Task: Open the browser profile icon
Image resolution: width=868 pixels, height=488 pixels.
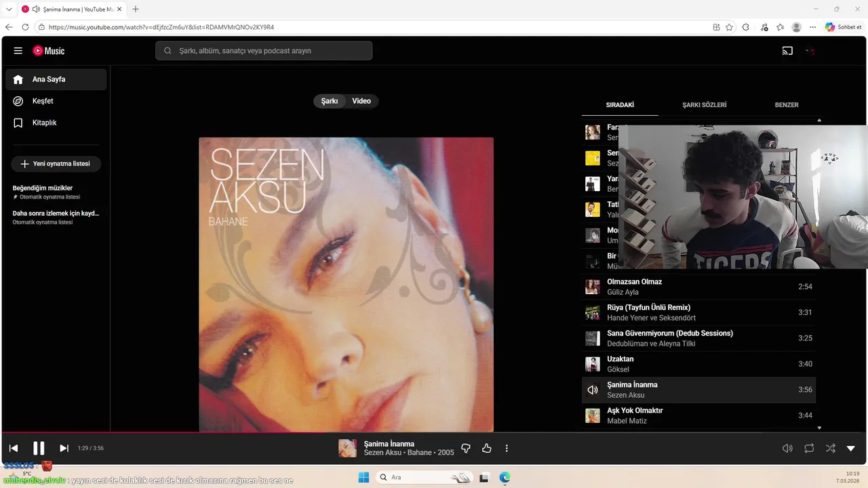Action: (x=796, y=27)
